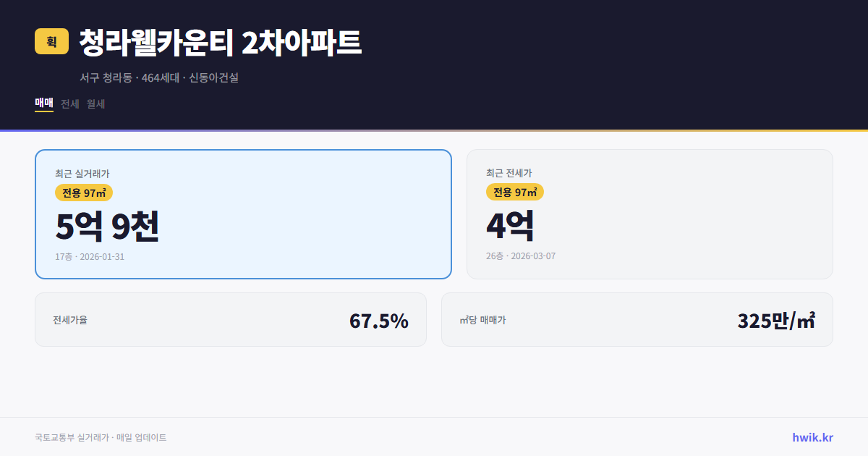This screenshot has width=868, height=456.
Task: Click the apartment name 청라웰카운티 2차아파트
Action: [x=220, y=42]
